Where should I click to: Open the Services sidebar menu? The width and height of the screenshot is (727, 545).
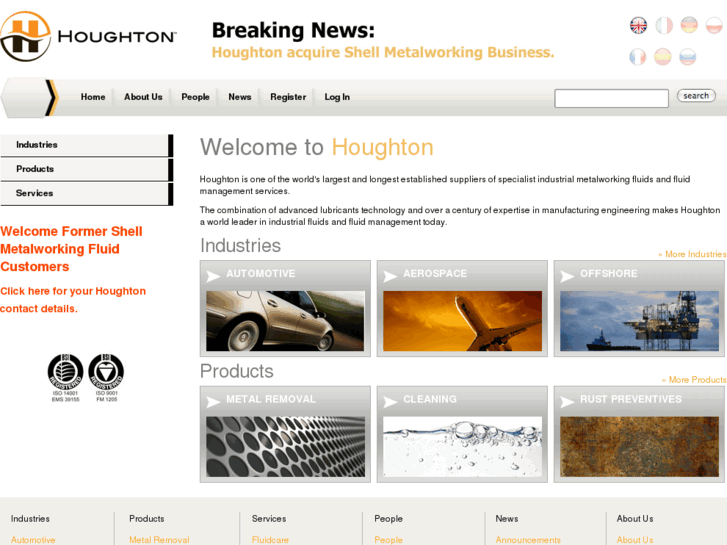click(87, 193)
